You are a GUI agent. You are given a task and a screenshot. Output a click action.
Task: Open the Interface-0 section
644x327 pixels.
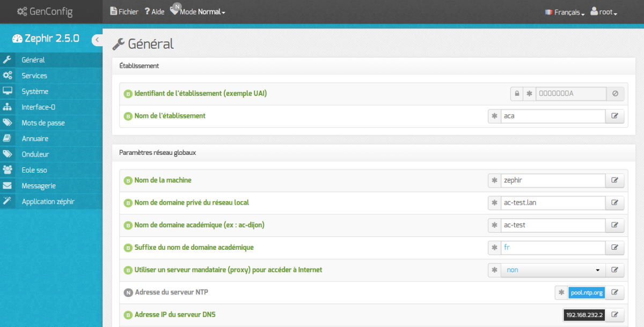tap(51, 107)
